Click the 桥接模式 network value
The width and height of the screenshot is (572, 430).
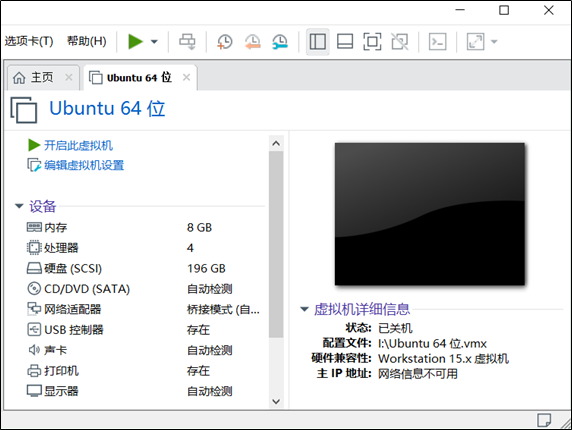coord(223,310)
